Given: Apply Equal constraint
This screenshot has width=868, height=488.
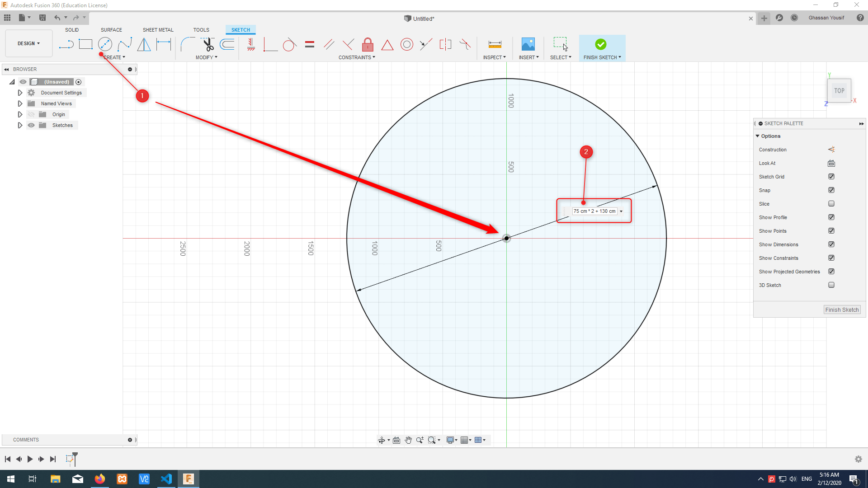Looking at the screenshot, I should coord(310,44).
